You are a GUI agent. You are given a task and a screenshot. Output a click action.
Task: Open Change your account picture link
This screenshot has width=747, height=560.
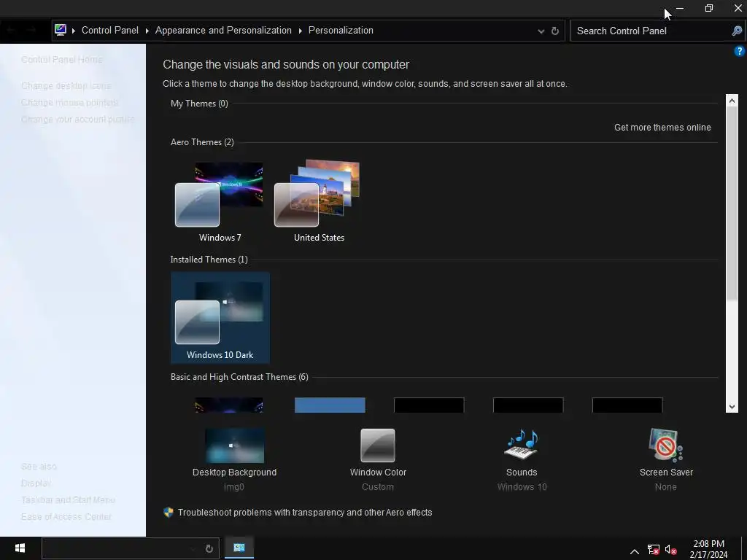(x=77, y=119)
